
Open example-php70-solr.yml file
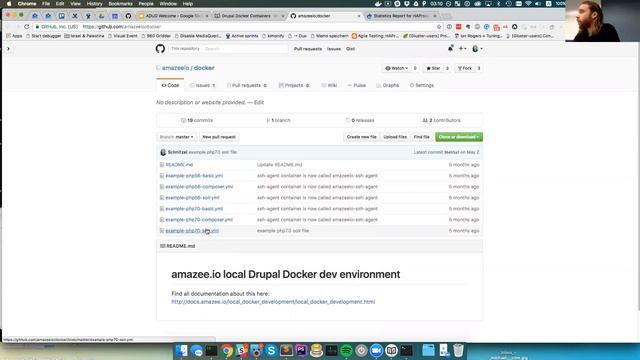[x=192, y=231]
